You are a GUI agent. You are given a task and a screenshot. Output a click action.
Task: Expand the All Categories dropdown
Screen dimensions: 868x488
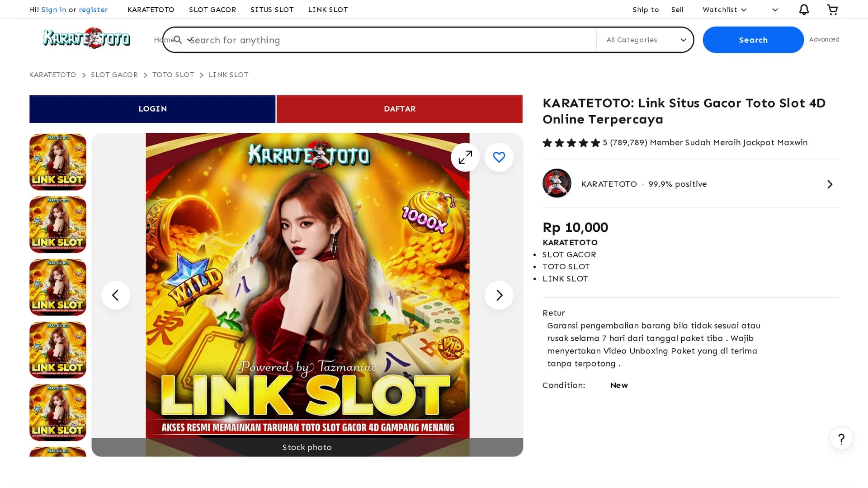[x=646, y=40]
